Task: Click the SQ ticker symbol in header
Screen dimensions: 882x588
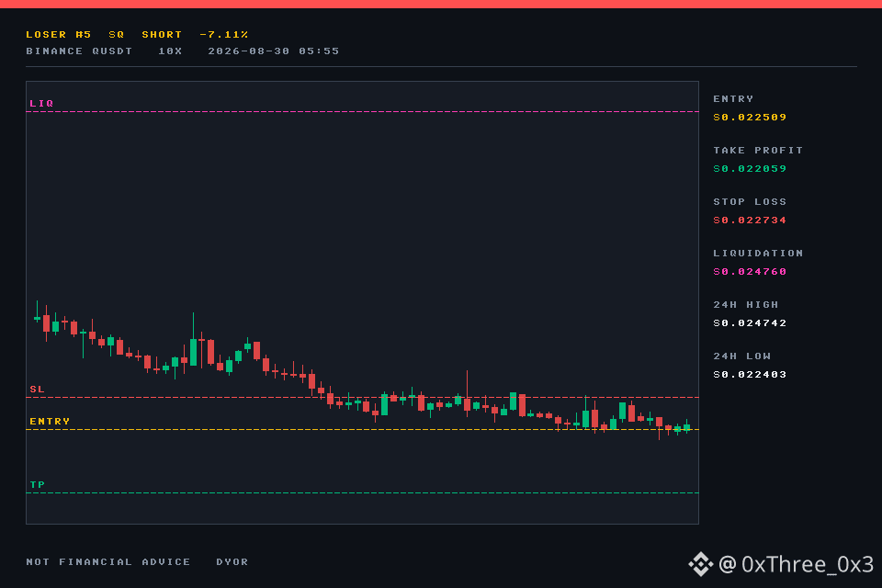Action: coord(117,34)
